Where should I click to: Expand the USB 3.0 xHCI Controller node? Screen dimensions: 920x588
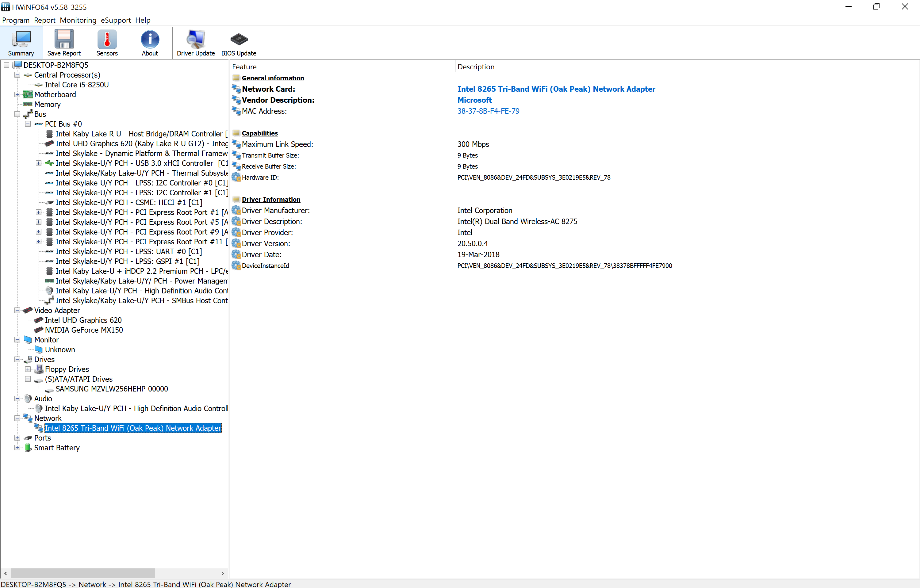(x=39, y=163)
